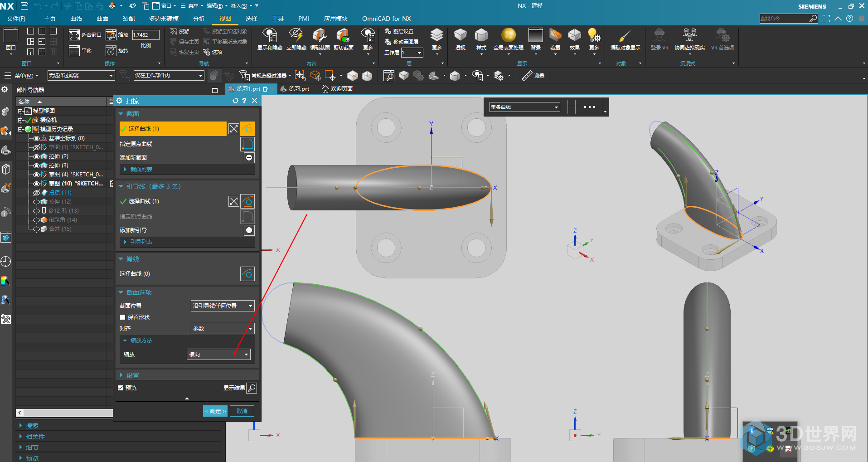Image resolution: width=868 pixels, height=462 pixels.
Task: Toggle visibility of Extrude (2)
Action: (37, 156)
